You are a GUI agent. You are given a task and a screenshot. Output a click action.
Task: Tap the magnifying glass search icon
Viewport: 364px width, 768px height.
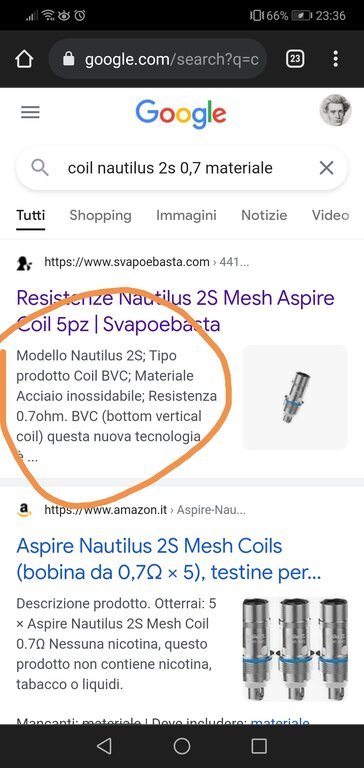click(x=40, y=168)
